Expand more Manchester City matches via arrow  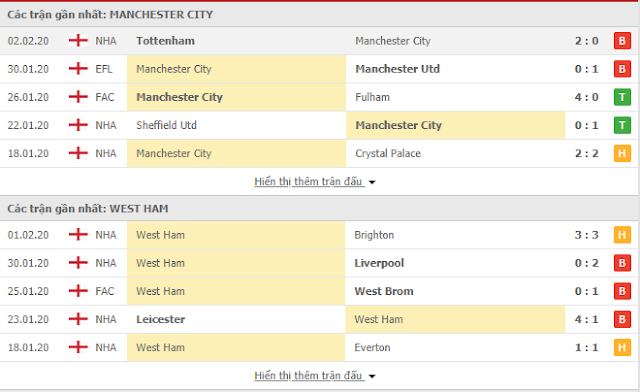(x=372, y=182)
